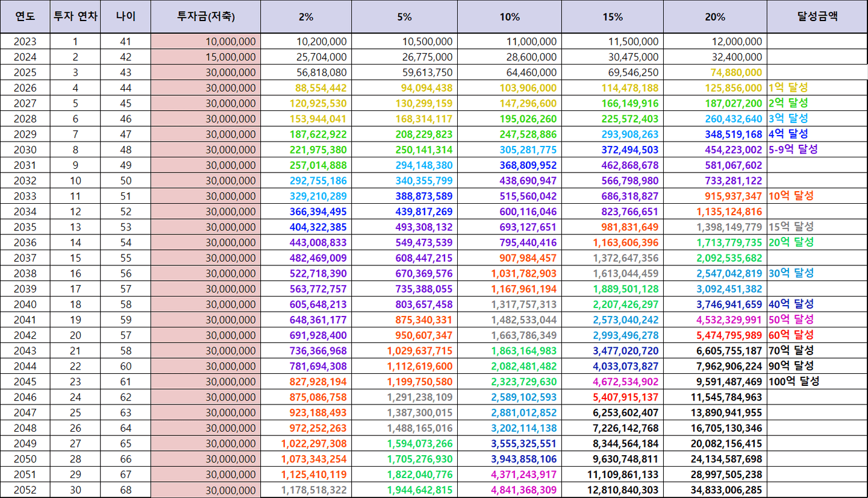Click the cell showing 34,833,006,285
868x498 pixels.
coord(715,490)
